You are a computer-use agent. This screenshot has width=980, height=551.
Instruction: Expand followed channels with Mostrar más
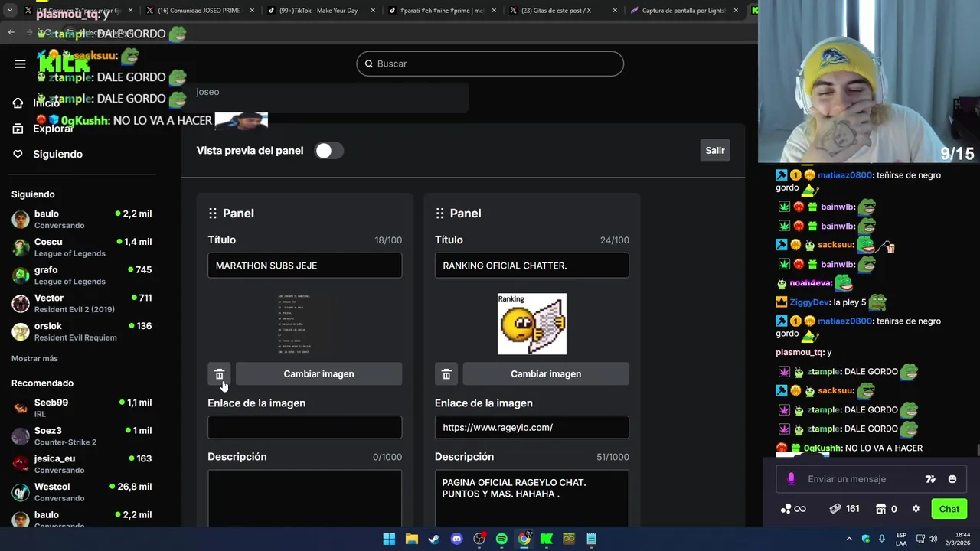pyautogui.click(x=34, y=358)
